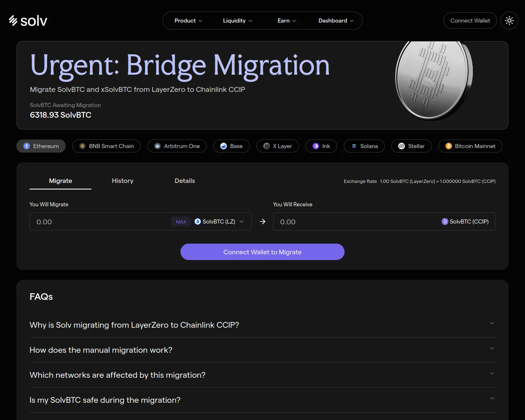Click the Connect Wallet button in header
Viewport: 525px width, 420px height.
470,21
